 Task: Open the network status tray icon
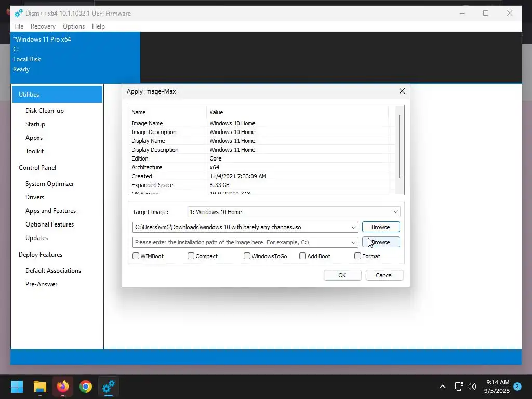[459, 387]
